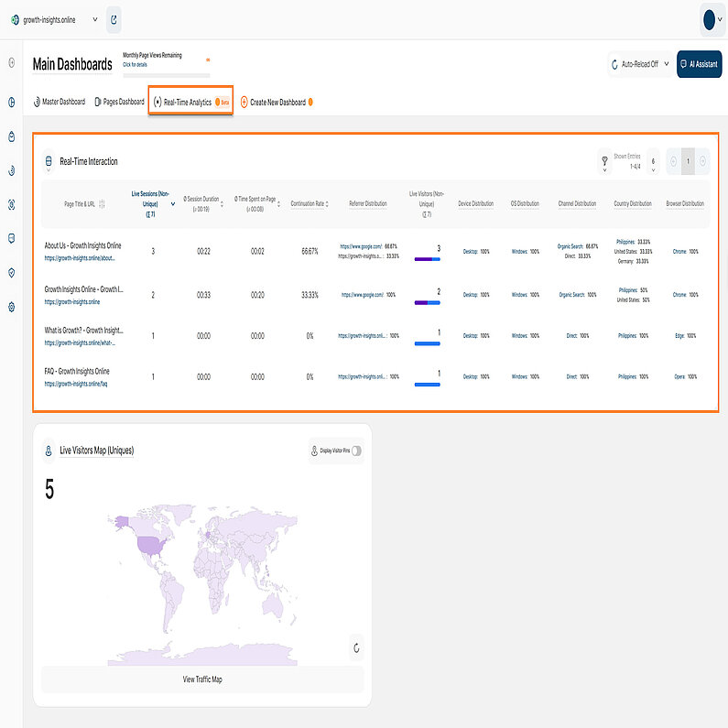Open the shield sidebar icon
728x728 pixels.
pos(12,273)
